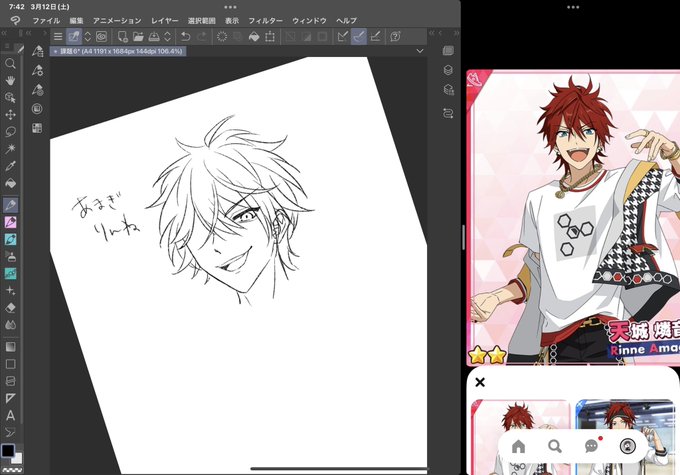Viewport: 680px width, 475px height.
Task: Open the Brush Size palette icon
Action: (37, 89)
